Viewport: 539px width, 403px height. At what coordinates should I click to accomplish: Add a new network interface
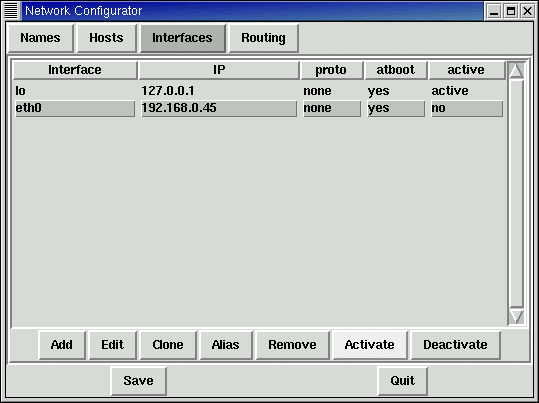point(62,345)
